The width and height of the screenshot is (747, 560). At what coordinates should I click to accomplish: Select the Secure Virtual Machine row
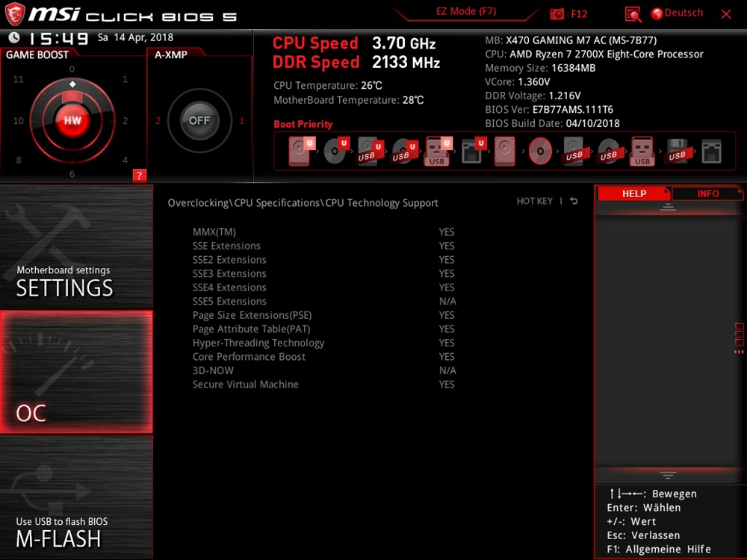point(324,384)
